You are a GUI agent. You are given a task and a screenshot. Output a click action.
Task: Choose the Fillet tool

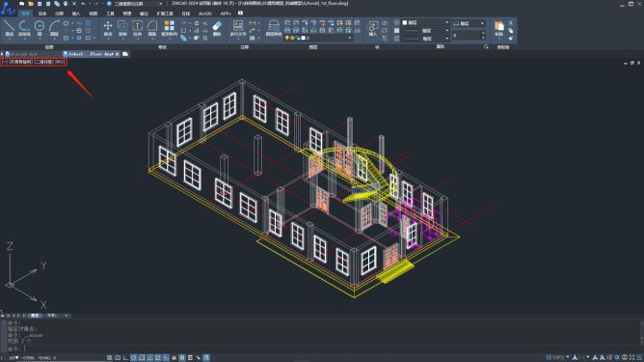click(152, 28)
